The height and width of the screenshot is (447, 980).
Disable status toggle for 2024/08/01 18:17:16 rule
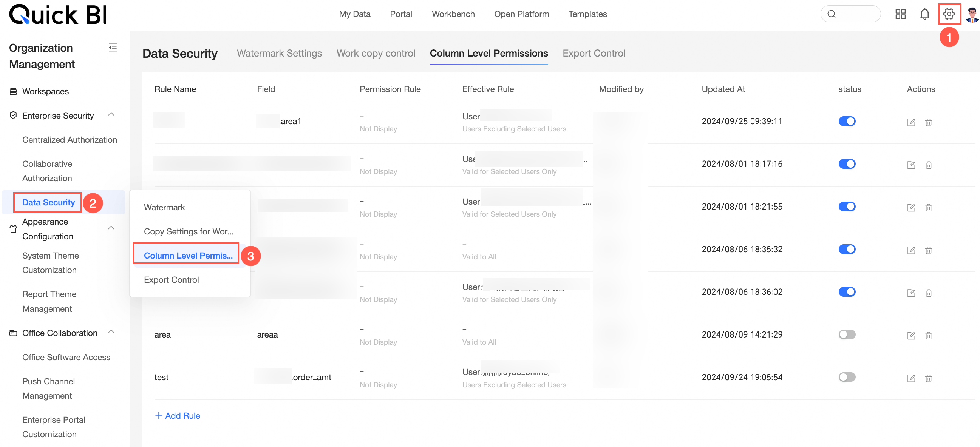(847, 164)
